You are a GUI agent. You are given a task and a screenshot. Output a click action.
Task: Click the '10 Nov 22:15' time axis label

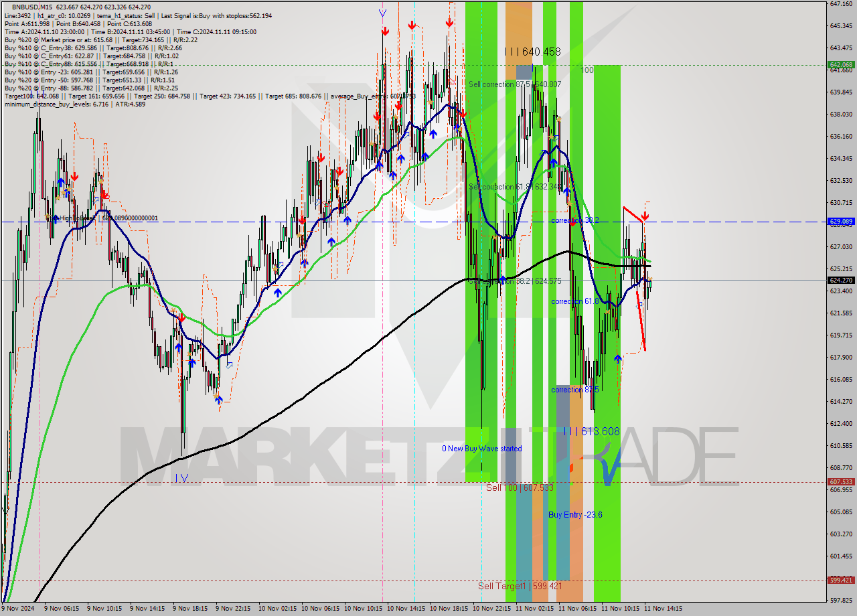tap(491, 609)
